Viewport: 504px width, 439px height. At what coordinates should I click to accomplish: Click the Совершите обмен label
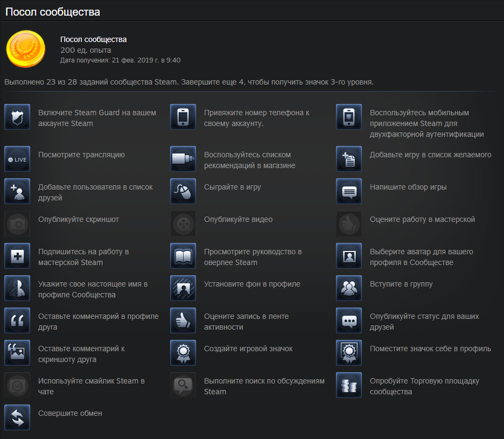pyautogui.click(x=70, y=413)
